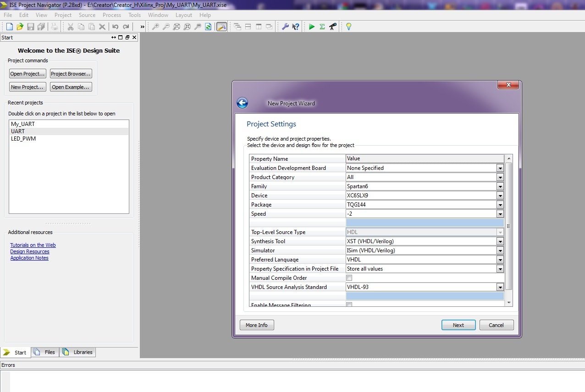The height and width of the screenshot is (392, 585).
Task: Click the New file toolbar icon
Action: coord(9,27)
